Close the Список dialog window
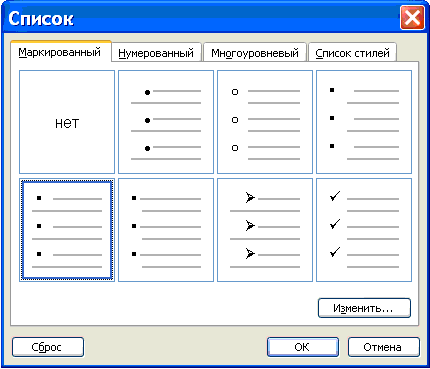 point(412,18)
